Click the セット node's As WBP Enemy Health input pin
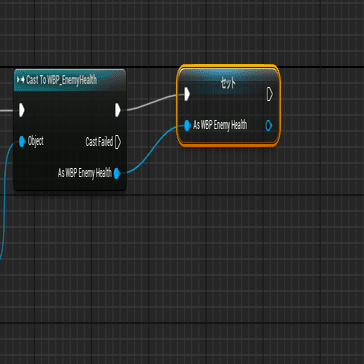The width and height of the screenshot is (364, 364). point(187,126)
